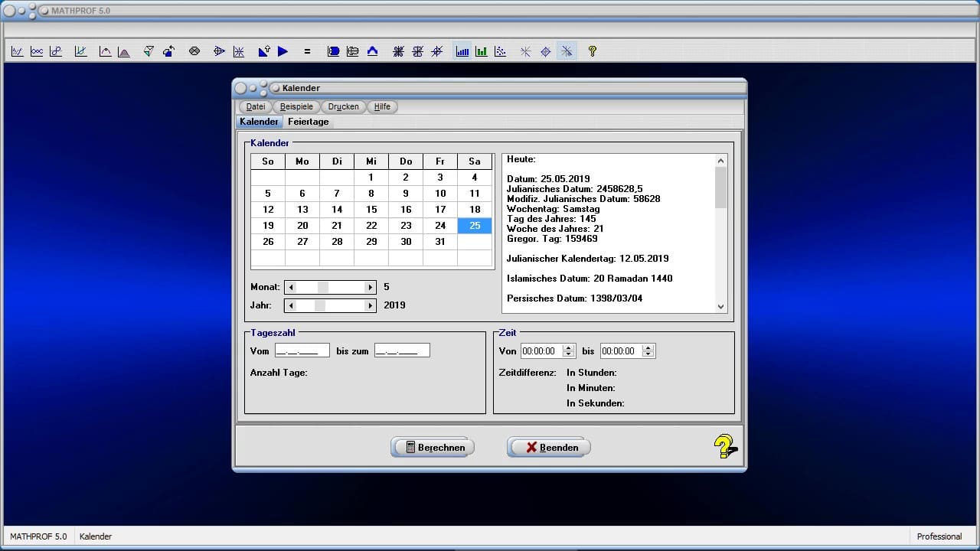Open the Datei menu
Viewport: 980px width, 551px height.
click(x=256, y=107)
